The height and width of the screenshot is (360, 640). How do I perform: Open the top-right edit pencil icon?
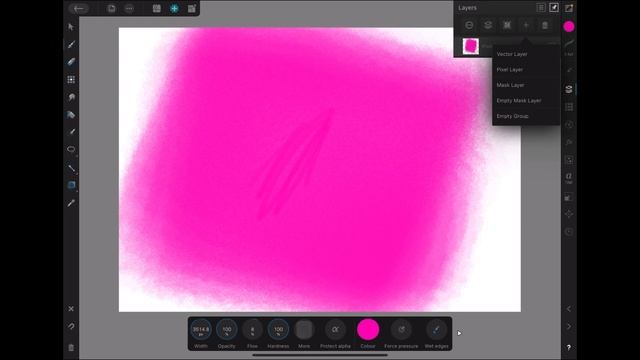(x=569, y=8)
